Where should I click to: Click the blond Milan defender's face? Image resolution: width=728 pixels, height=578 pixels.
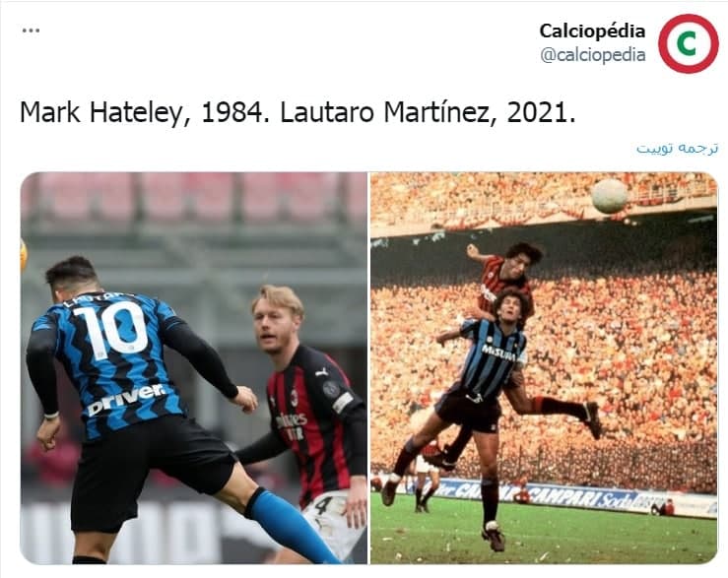pyautogui.click(x=276, y=327)
